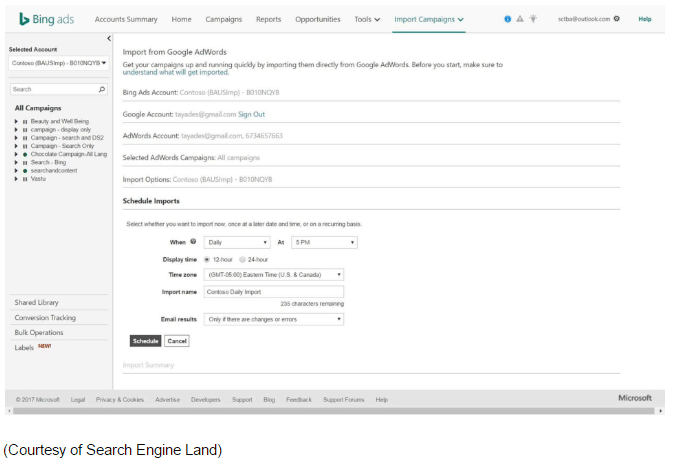Screen dimensions: 685x464
Task: Click paused status icon of Search - Bing
Action: pos(25,163)
